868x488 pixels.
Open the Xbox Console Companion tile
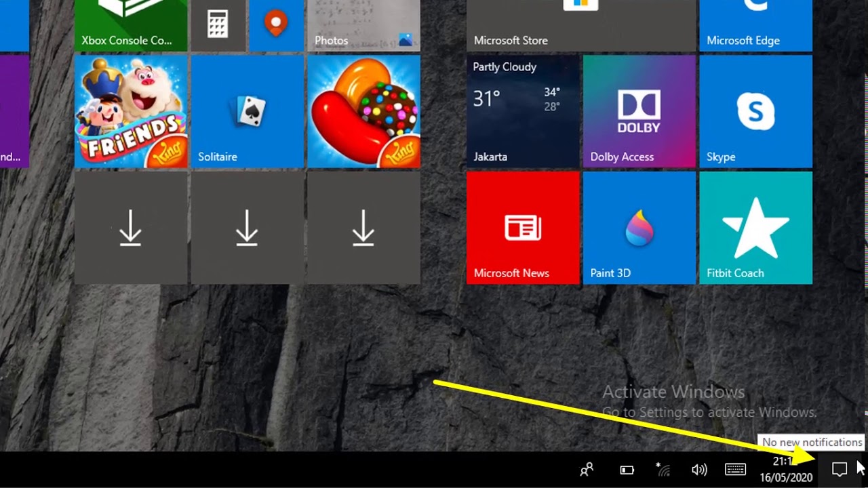130,26
